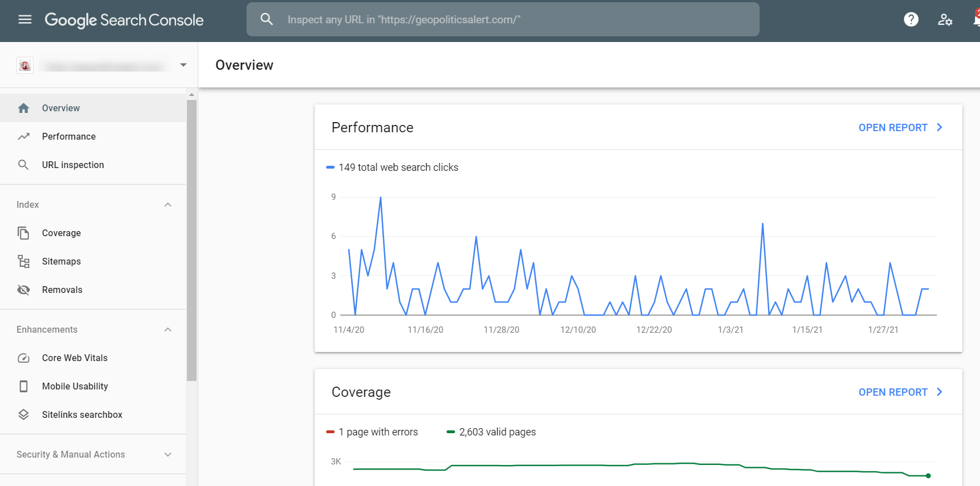Click the property favicon thumbnail

coord(25,66)
